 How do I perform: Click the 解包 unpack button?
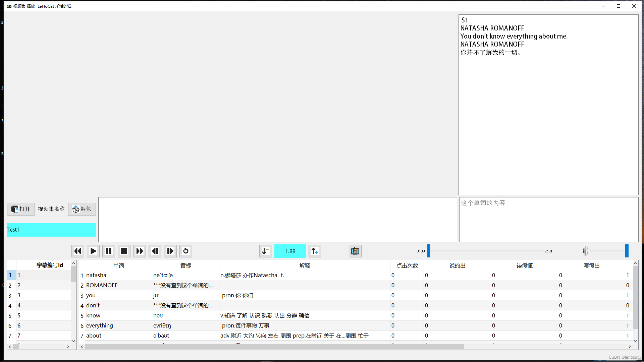pos(82,209)
